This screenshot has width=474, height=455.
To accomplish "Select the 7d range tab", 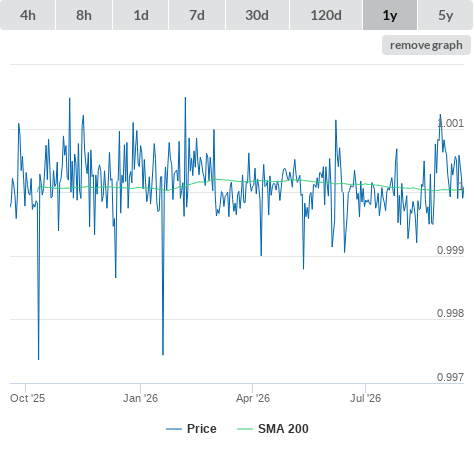I will [x=197, y=15].
